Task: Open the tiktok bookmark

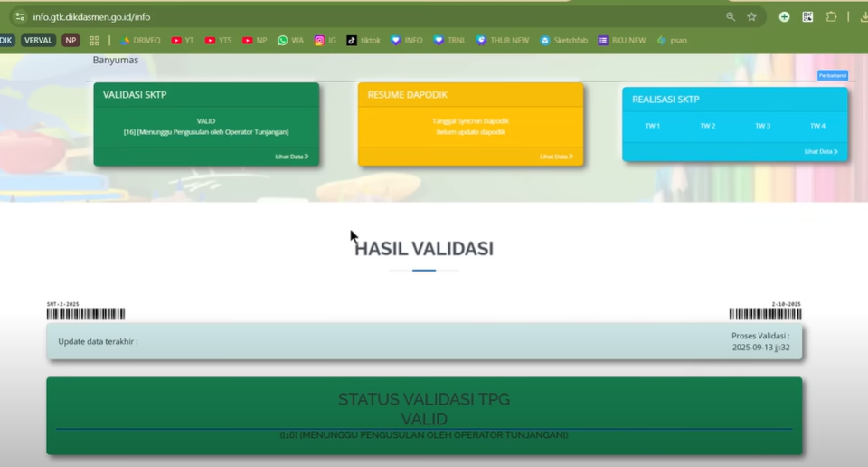Action: pyautogui.click(x=363, y=41)
